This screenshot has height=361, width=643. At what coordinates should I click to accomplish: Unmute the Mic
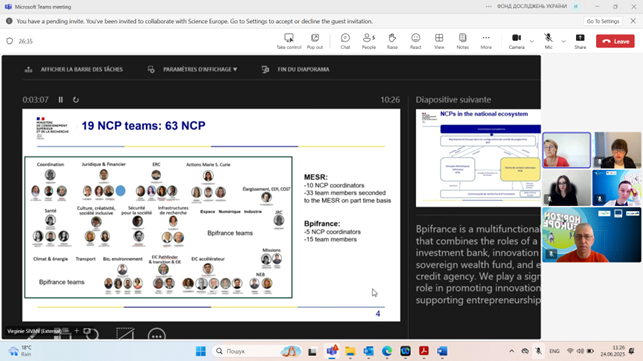[x=548, y=41]
